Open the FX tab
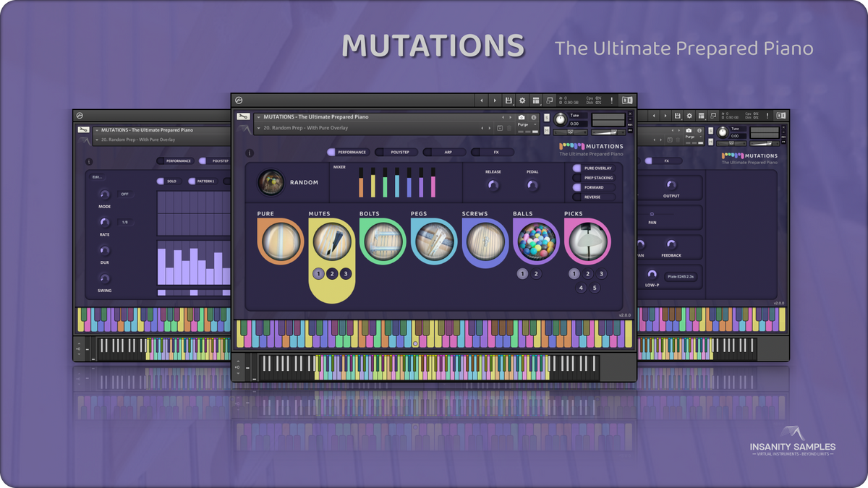Image resolution: width=868 pixels, height=488 pixels. (496, 152)
